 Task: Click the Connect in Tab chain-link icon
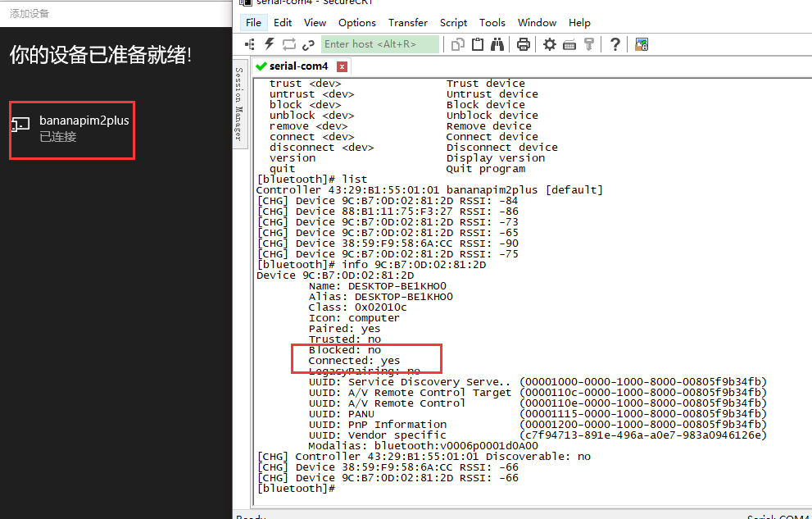[x=309, y=45]
